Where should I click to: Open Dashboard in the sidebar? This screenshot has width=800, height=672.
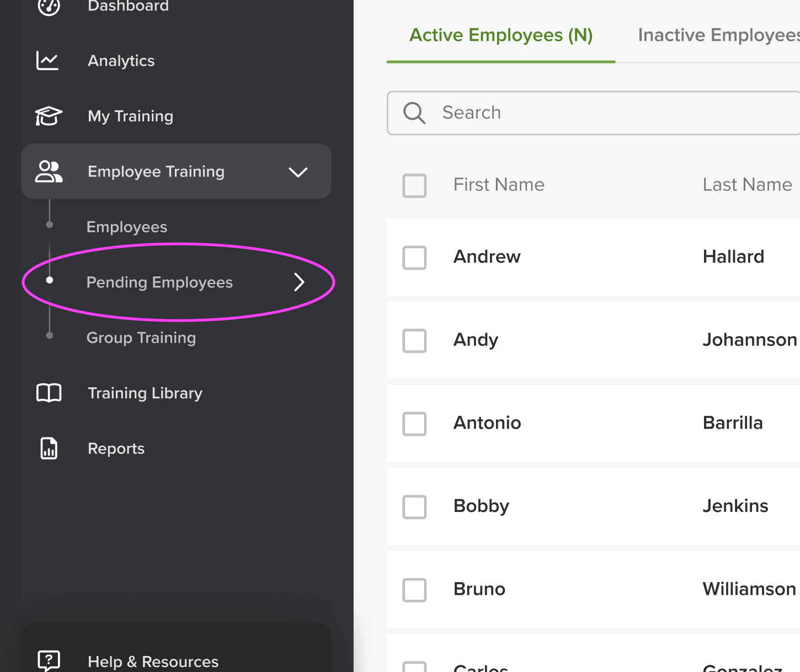tap(128, 6)
